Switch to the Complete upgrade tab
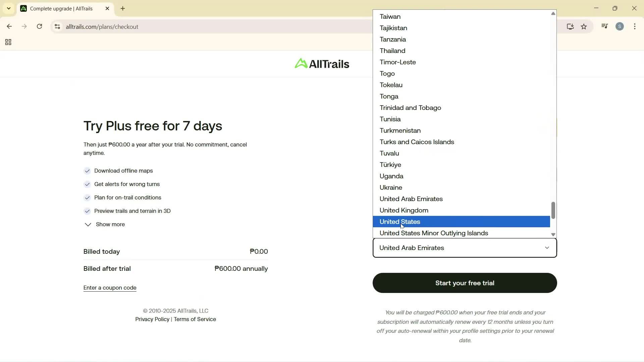The height and width of the screenshot is (362, 644). click(60, 8)
